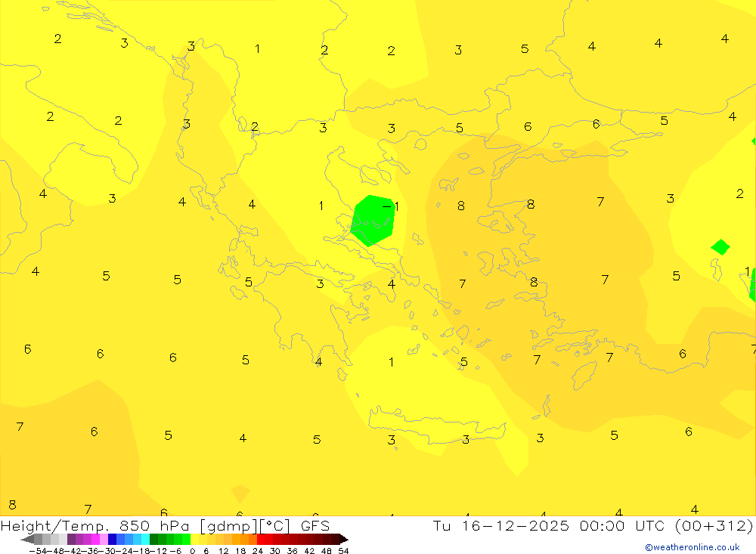756x554 pixels.
Task: Click the dark maroon right arrow of the scale
Action: pos(344,539)
